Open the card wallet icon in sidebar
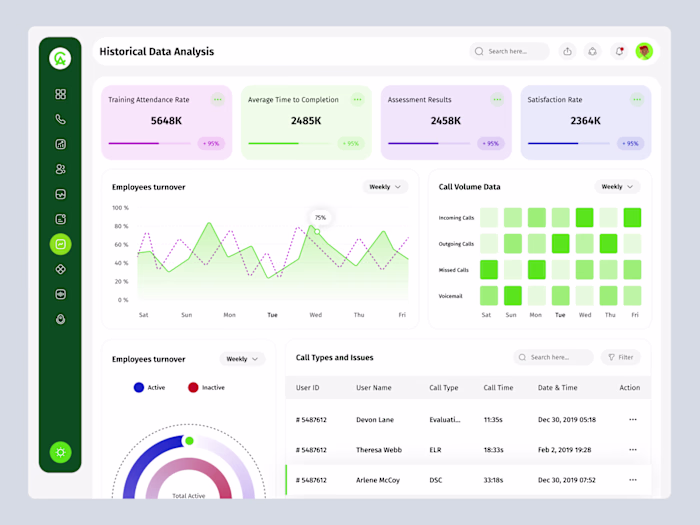 (x=60, y=294)
